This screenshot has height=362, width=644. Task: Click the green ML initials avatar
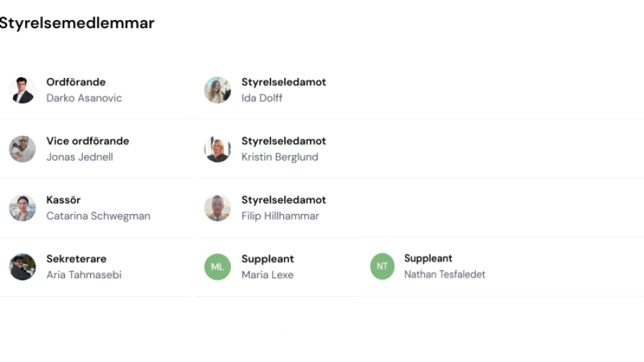218,267
